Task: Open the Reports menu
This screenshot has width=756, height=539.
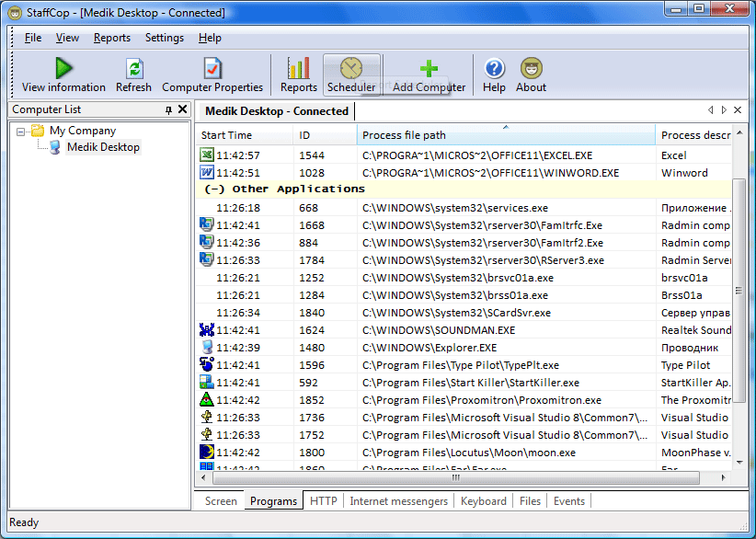Action: click(x=112, y=38)
